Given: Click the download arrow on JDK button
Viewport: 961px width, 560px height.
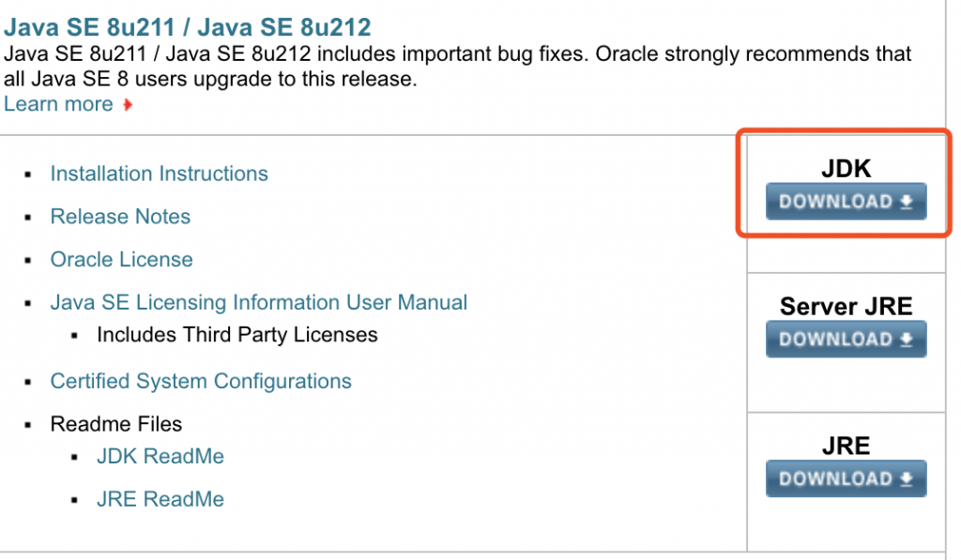Looking at the screenshot, I should [x=908, y=201].
